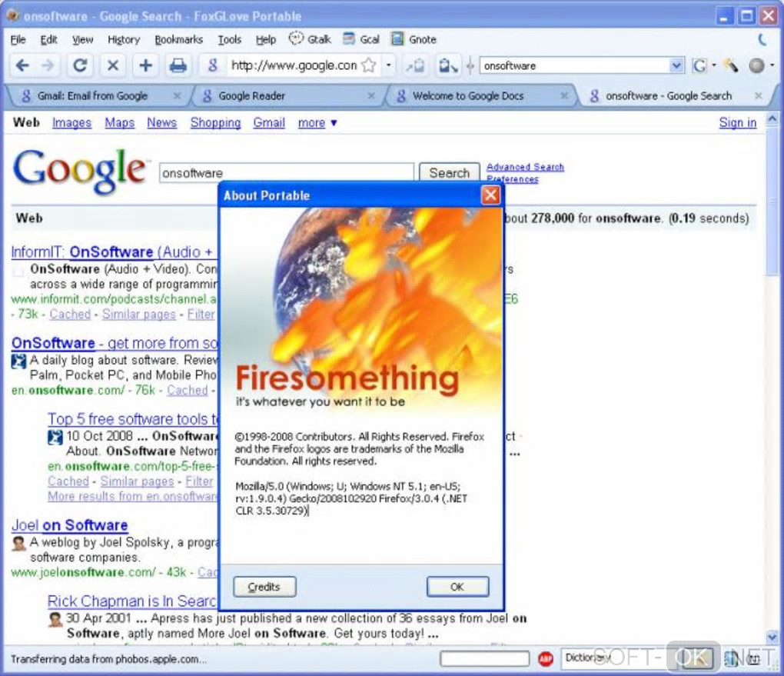Expand the more dropdown in Google navigation
784x676 pixels.
pos(317,122)
